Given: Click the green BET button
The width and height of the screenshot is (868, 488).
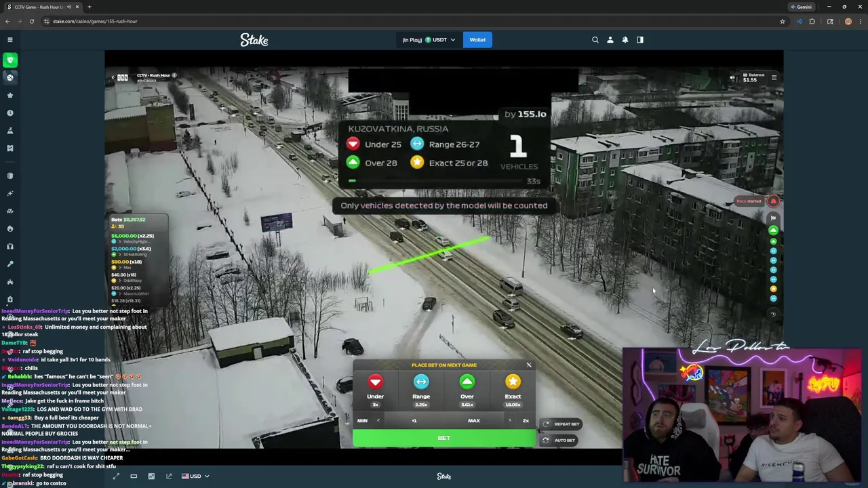Looking at the screenshot, I should point(444,439).
